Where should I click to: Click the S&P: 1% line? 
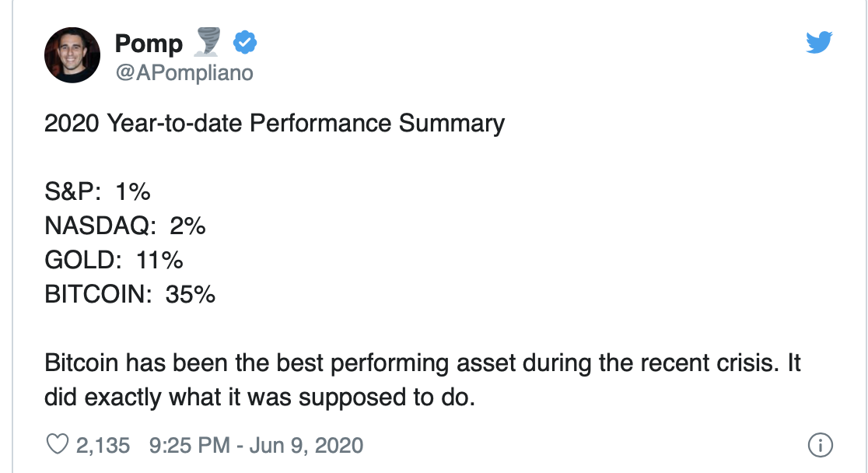(x=97, y=191)
